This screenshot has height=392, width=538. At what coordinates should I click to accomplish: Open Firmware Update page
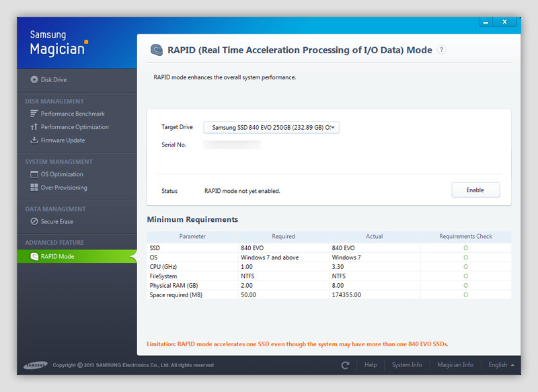(63, 141)
